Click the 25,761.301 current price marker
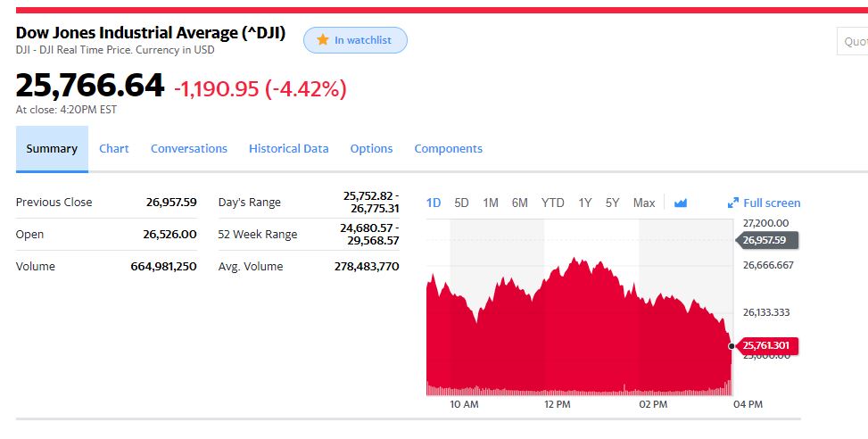 tap(767, 345)
